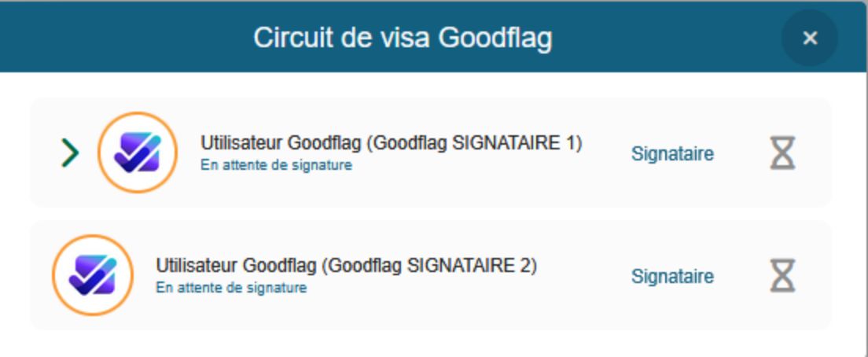868x357 pixels.
Task: Click the hourglass pending icon for SIGNATAIRE 1
Action: (782, 153)
